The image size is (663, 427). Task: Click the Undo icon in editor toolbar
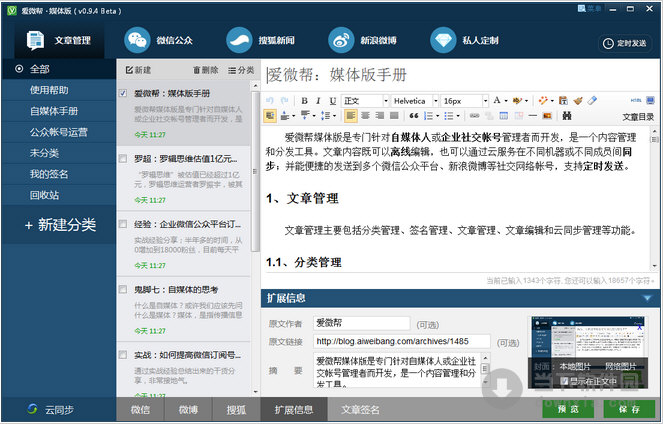pos(270,101)
